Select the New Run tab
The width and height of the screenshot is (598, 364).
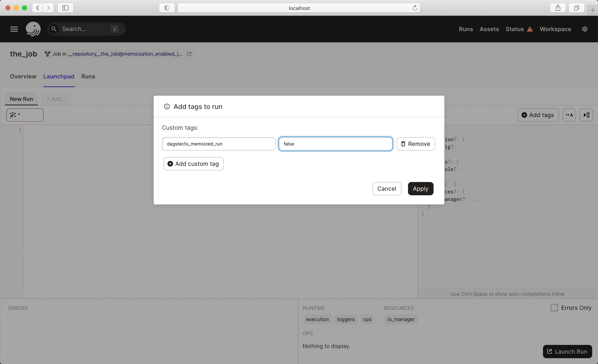pos(21,99)
